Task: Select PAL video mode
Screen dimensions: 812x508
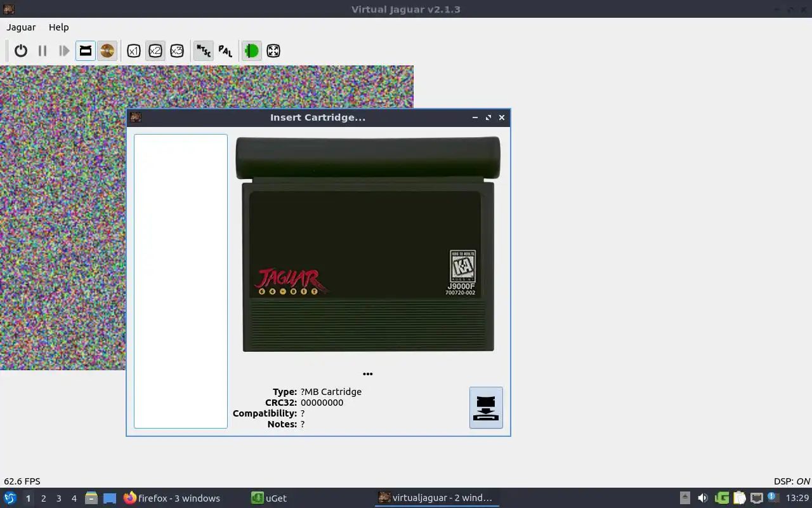Action: click(x=225, y=51)
